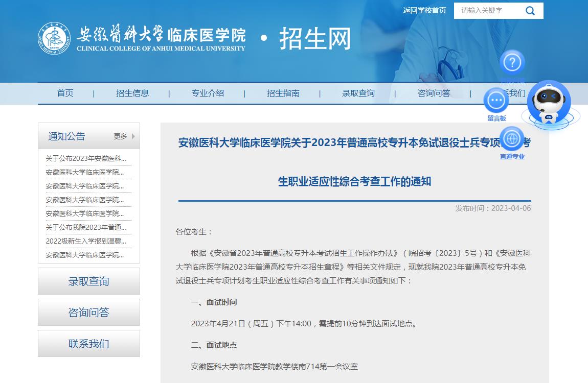Open the 留言板 message board icon
Screen dimensions: 588x383
pyautogui.click(x=496, y=100)
